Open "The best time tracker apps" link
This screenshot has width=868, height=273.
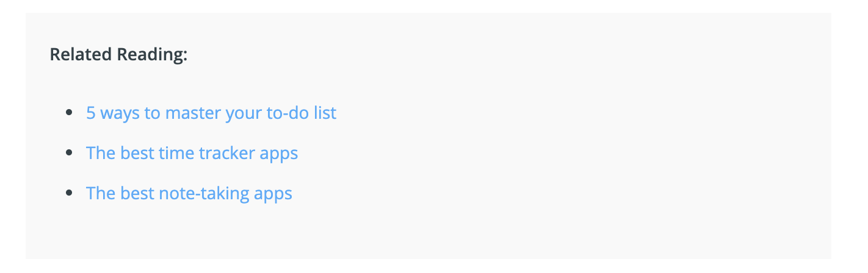click(x=192, y=153)
